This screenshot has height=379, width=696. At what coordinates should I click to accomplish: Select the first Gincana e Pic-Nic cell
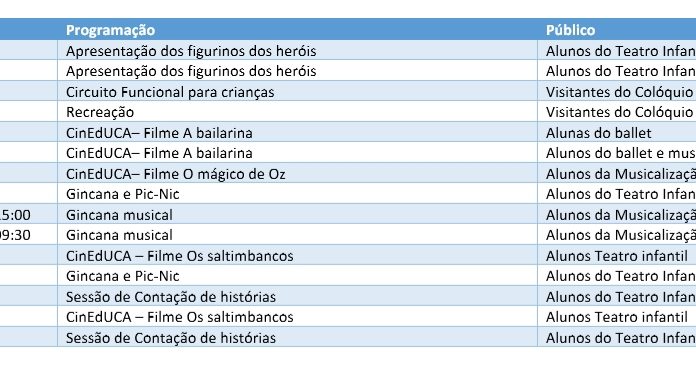click(297, 194)
